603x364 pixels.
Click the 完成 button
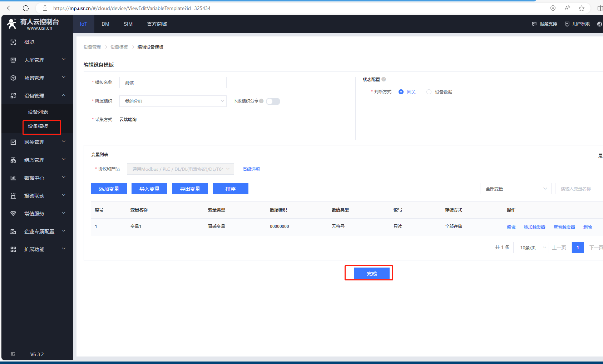(x=371, y=273)
